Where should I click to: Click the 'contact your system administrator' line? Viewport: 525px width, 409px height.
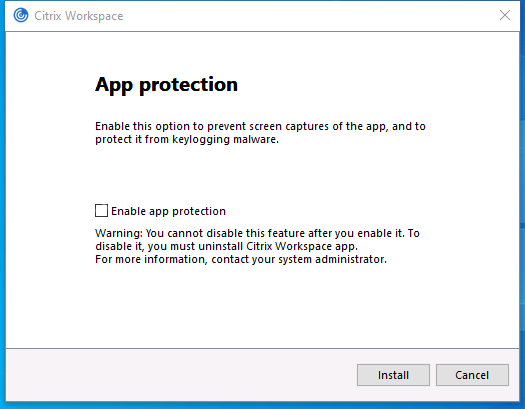pyautogui.click(x=241, y=259)
